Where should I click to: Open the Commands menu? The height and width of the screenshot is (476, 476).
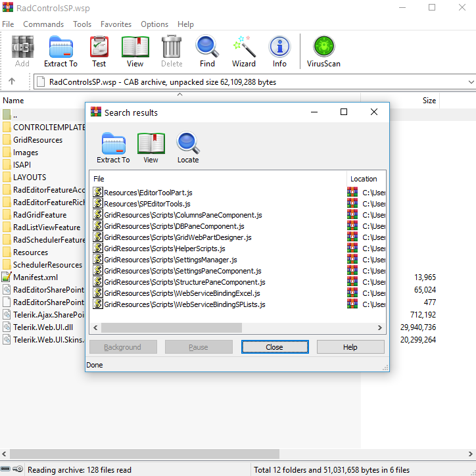click(x=43, y=24)
